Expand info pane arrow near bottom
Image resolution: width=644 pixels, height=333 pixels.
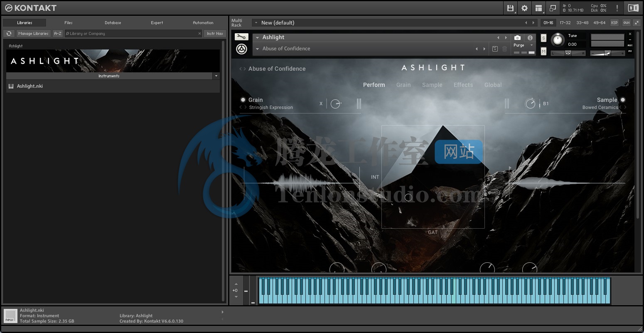tap(222, 312)
